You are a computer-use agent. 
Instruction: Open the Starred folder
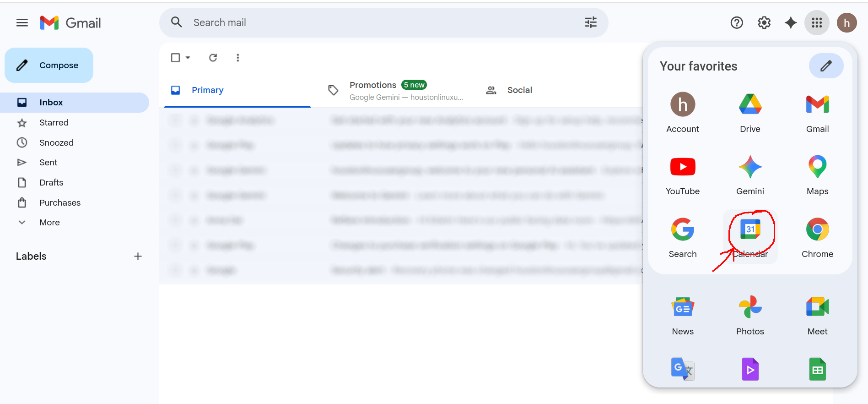(x=54, y=123)
